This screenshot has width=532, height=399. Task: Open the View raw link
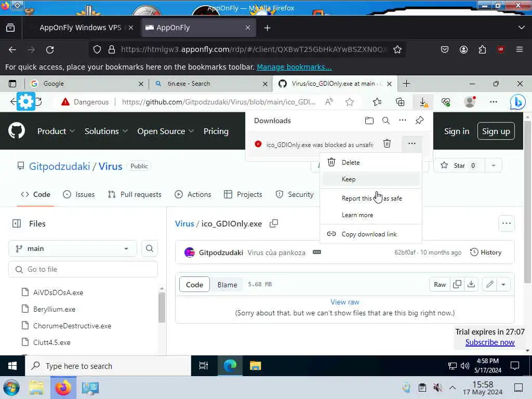[x=345, y=302]
